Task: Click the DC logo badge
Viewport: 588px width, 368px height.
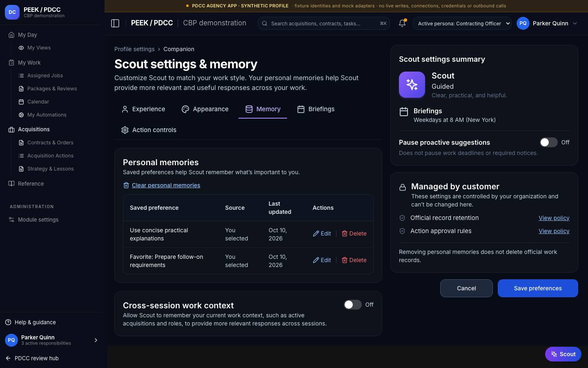Action: 12,12
